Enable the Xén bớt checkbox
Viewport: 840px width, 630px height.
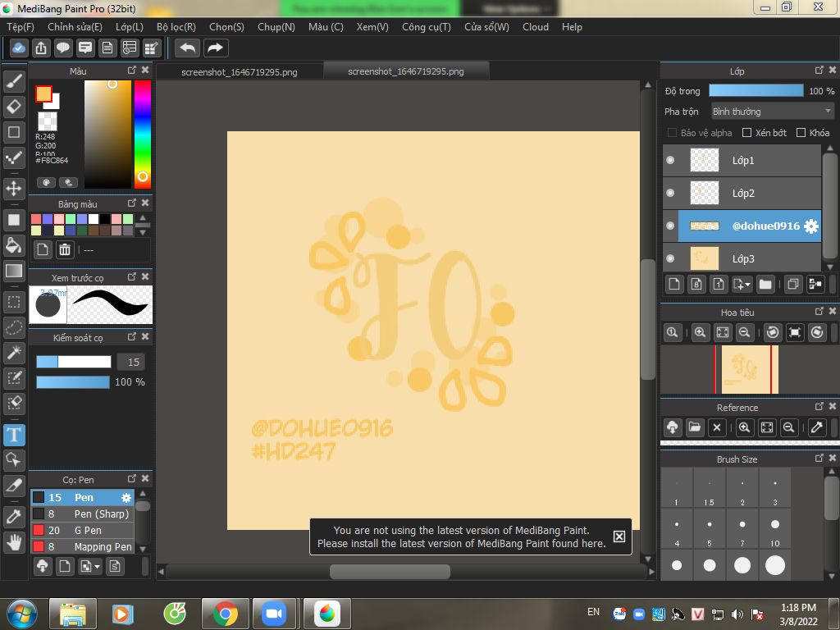(746, 133)
